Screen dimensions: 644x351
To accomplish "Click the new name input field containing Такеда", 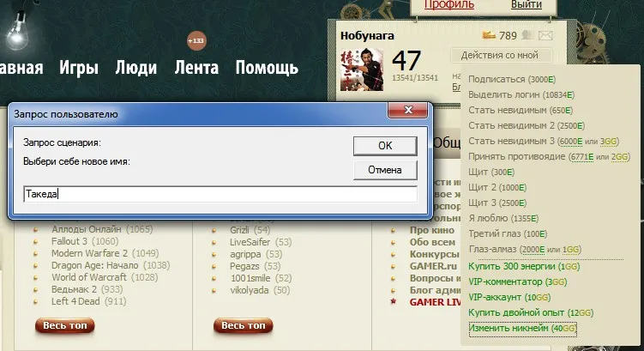I will pyautogui.click(x=220, y=194).
